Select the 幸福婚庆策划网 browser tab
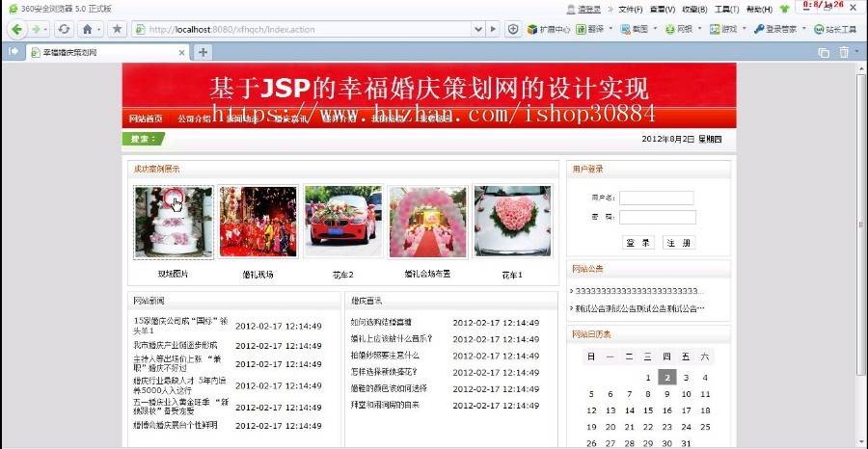The image size is (868, 449). (108, 53)
